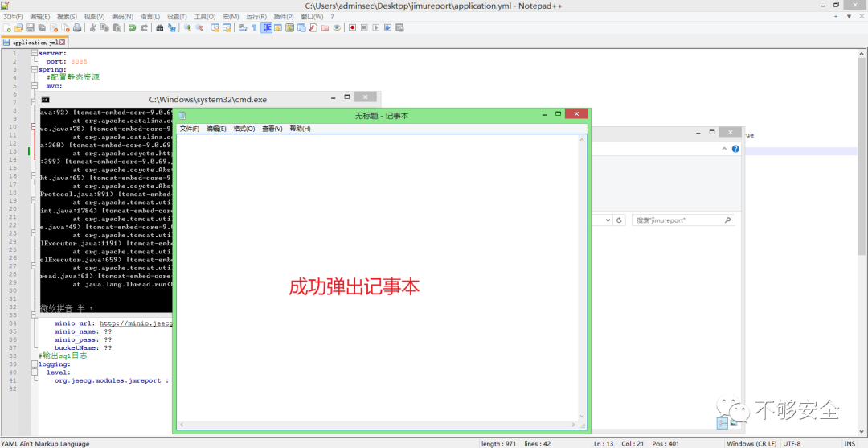The height and width of the screenshot is (448, 868).
Task: Click 记事本 vertical scrollbar down arrow
Action: pos(582,416)
